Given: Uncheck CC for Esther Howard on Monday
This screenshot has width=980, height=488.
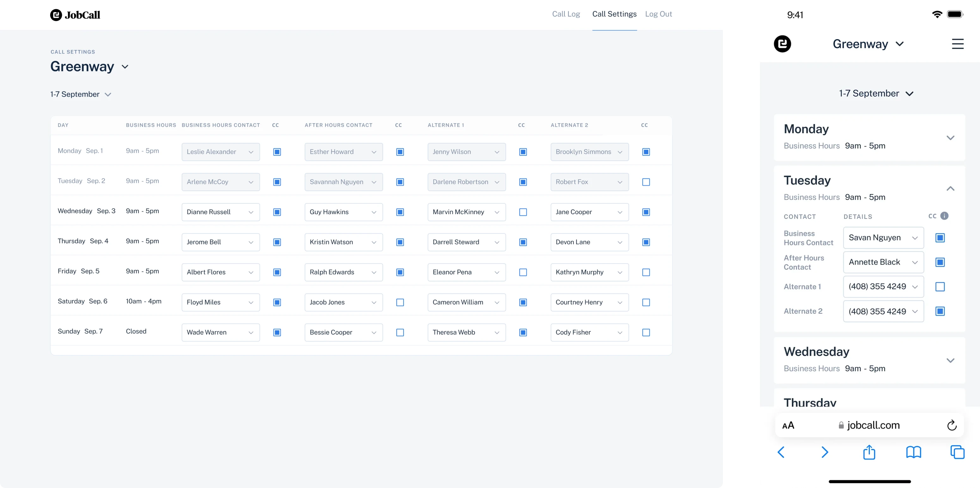Looking at the screenshot, I should [x=400, y=152].
